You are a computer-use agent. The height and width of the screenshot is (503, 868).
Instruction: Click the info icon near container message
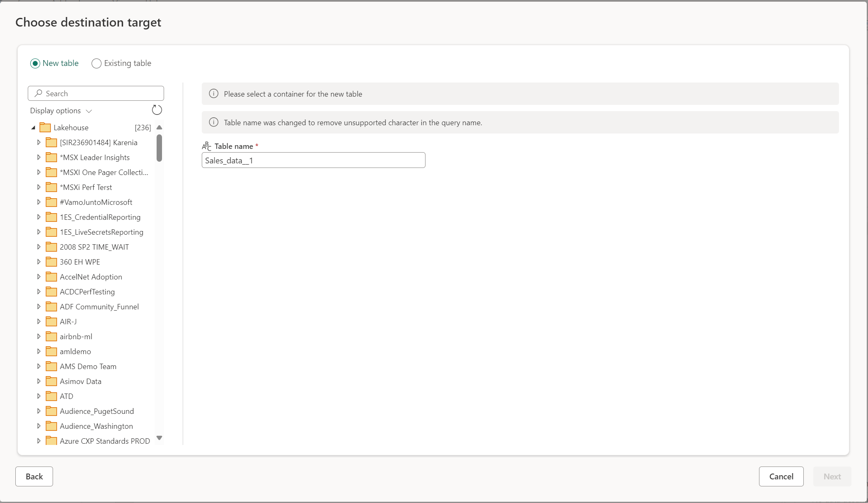(213, 93)
